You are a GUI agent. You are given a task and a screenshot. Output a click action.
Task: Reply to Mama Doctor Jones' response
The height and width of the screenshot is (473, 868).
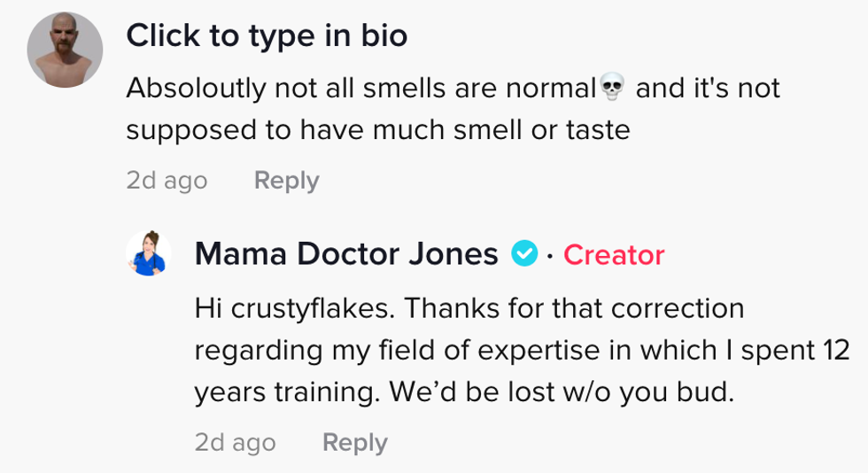(x=354, y=442)
